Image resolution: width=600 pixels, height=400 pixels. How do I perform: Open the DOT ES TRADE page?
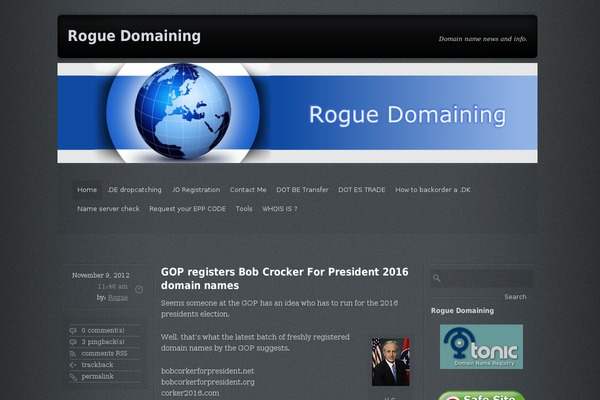362,189
